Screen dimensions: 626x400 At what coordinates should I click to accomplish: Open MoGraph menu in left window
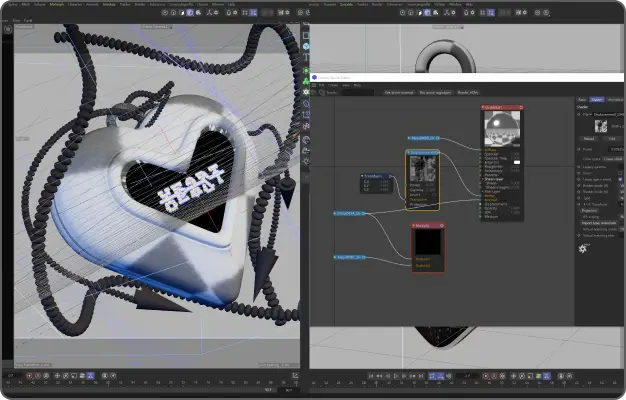coord(56,4)
